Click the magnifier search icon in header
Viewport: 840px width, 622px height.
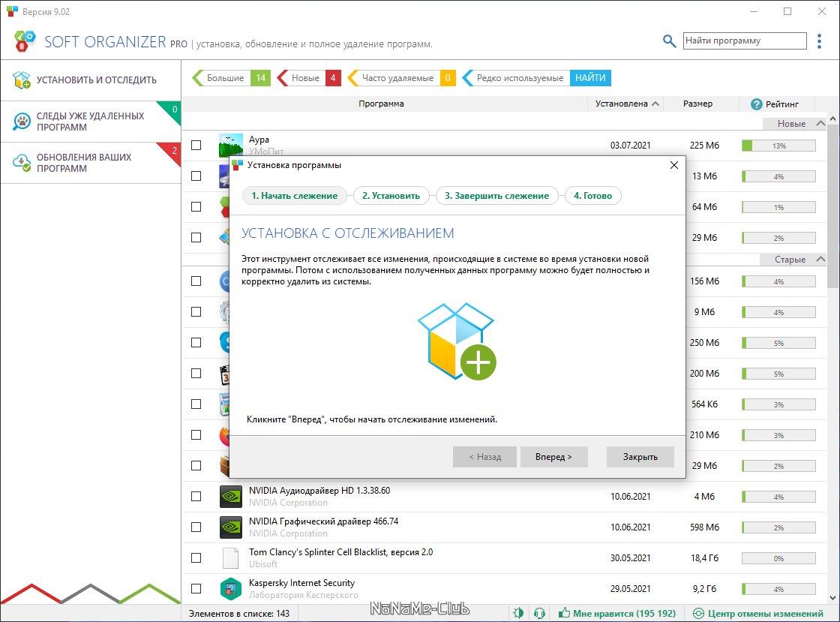click(669, 41)
